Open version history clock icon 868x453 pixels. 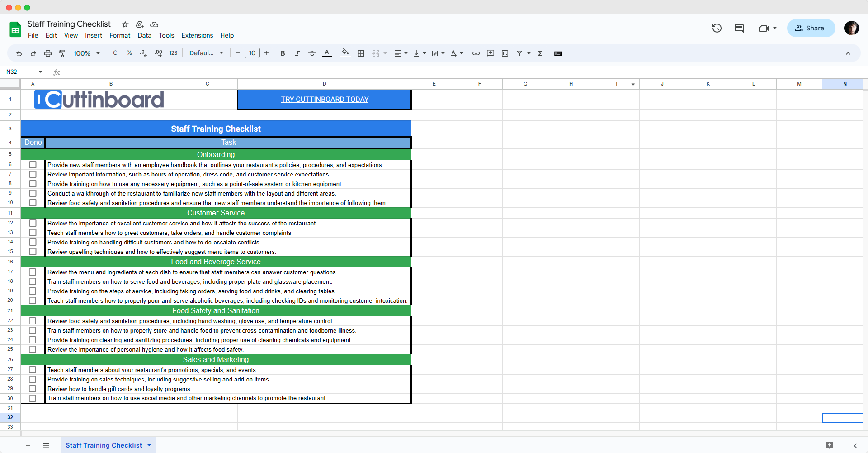pos(717,28)
